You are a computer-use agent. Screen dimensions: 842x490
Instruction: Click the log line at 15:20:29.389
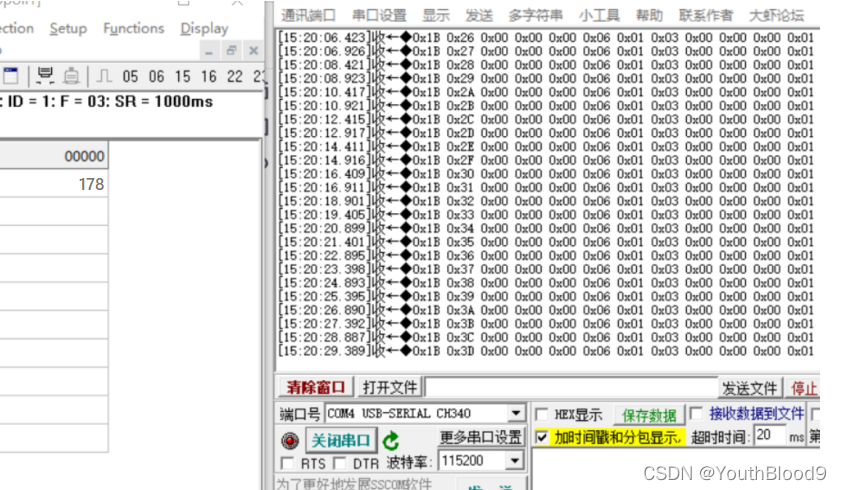[547, 351]
